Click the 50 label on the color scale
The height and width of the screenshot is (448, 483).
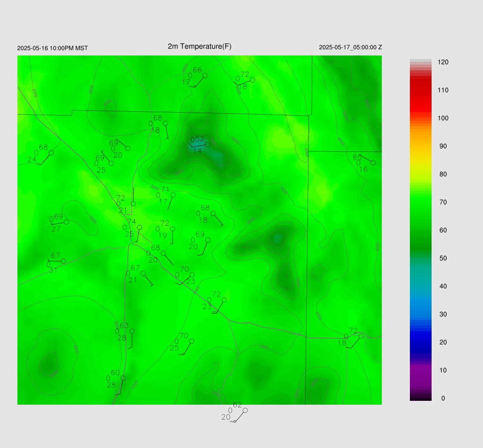pyautogui.click(x=443, y=258)
